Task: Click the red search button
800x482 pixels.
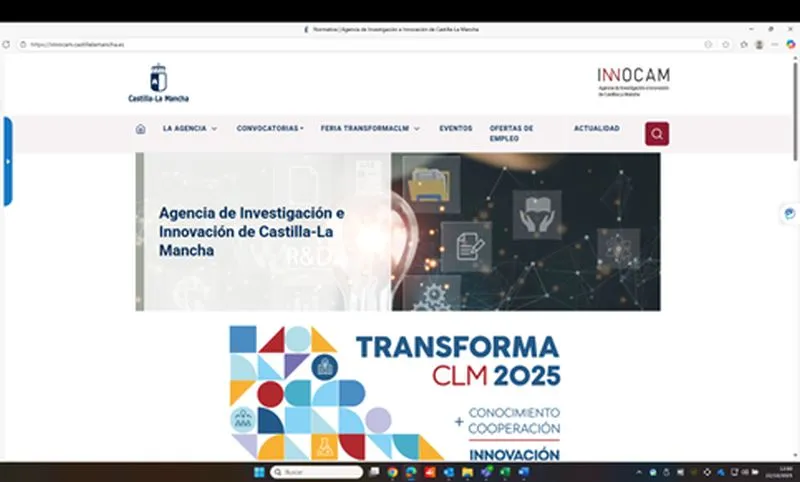Action: coord(657,134)
